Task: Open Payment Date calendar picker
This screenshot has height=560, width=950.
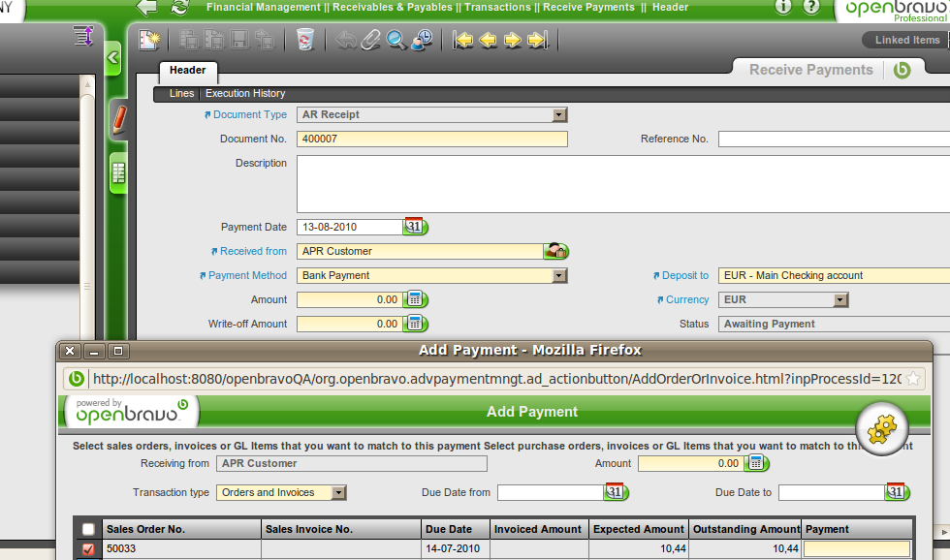Action: (x=416, y=227)
